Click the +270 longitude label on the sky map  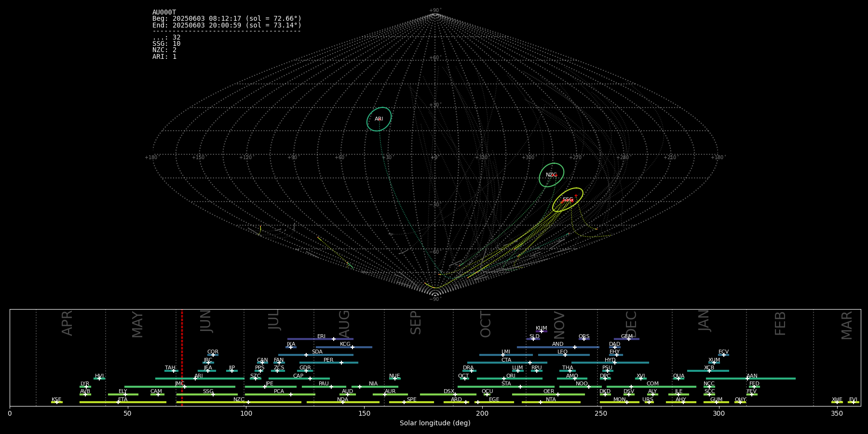pos(575,158)
